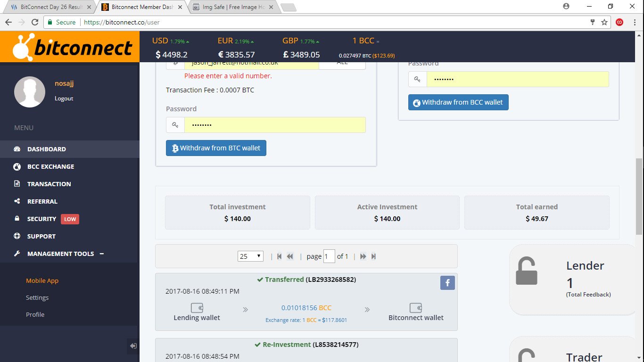Image resolution: width=644 pixels, height=362 pixels.
Task: Click the Bitconnect wallet icon
Action: click(x=416, y=308)
